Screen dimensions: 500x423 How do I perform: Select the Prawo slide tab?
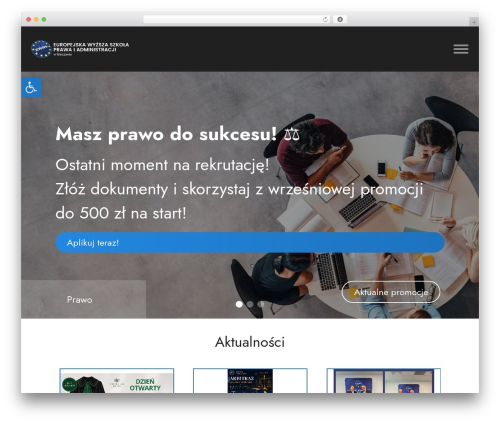click(83, 299)
